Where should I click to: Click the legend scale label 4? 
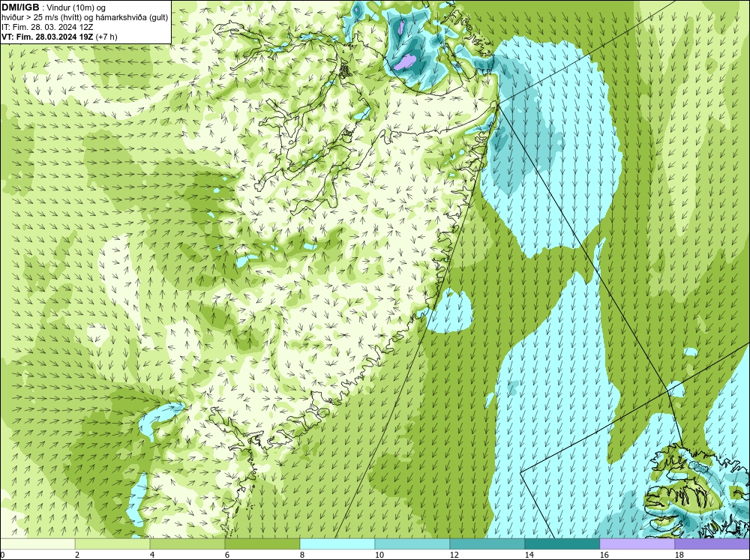(152, 555)
